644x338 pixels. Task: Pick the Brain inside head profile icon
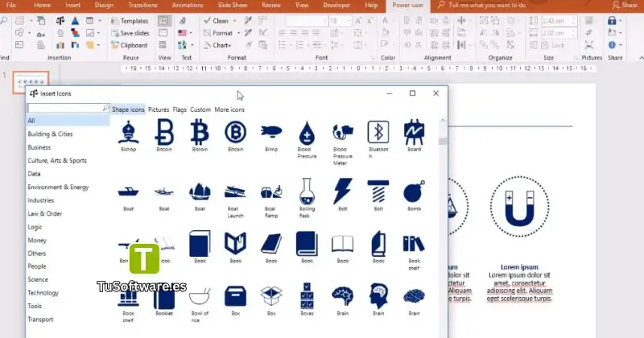pyautogui.click(x=378, y=295)
